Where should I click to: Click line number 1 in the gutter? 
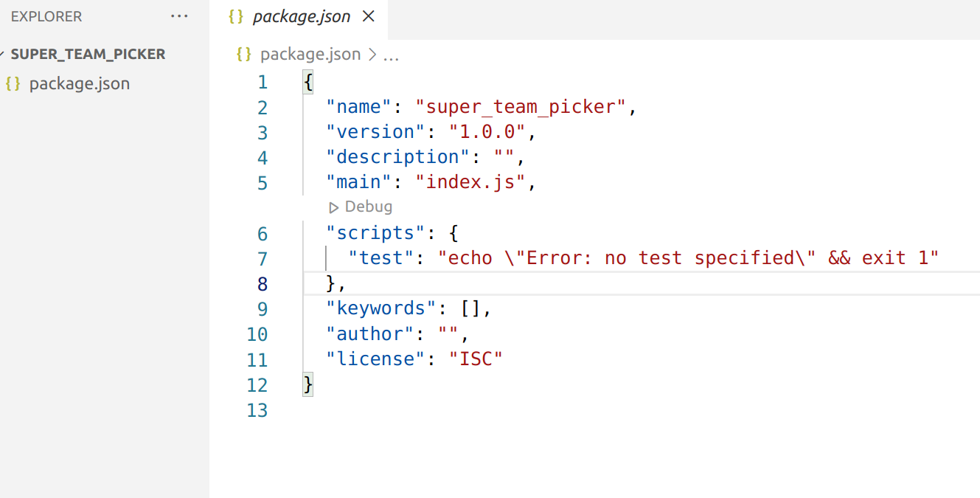coord(263,82)
